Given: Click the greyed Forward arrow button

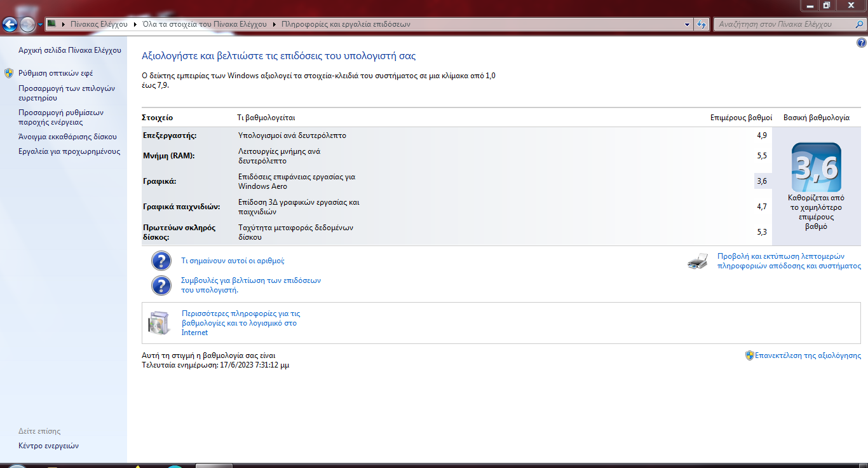Looking at the screenshot, I should point(28,24).
